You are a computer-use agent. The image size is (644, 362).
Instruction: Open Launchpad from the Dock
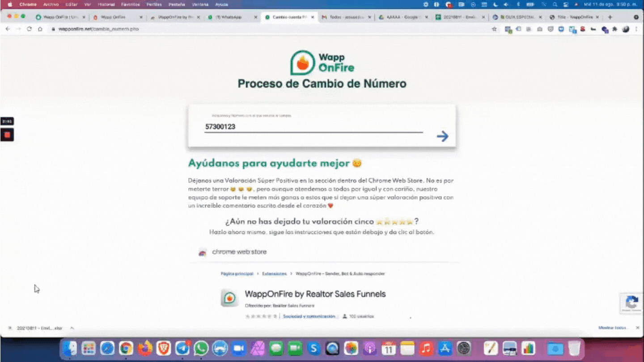click(89, 348)
